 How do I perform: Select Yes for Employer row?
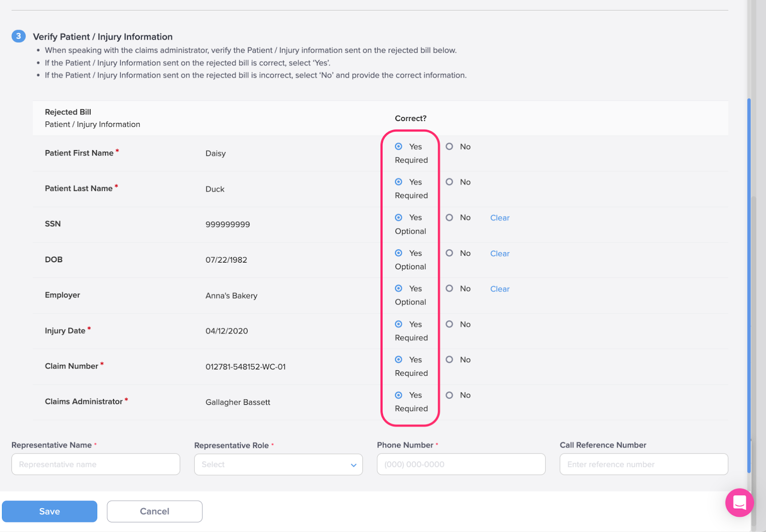(x=398, y=288)
